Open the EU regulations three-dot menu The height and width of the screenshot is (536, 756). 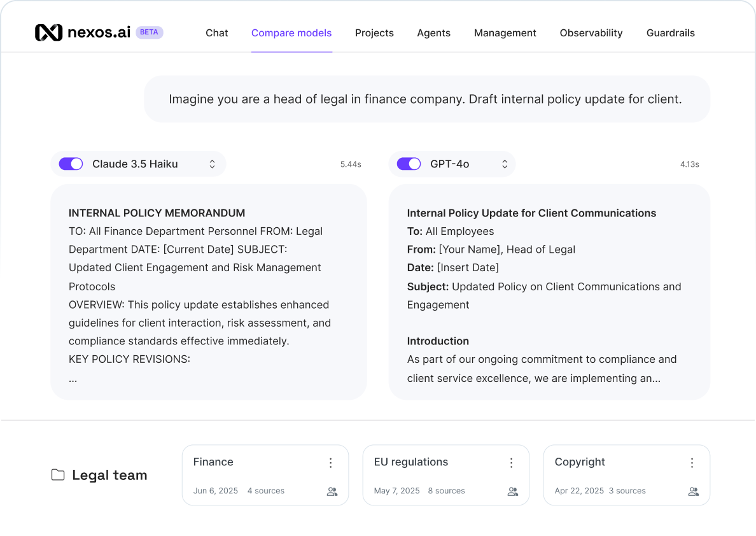coord(512,463)
